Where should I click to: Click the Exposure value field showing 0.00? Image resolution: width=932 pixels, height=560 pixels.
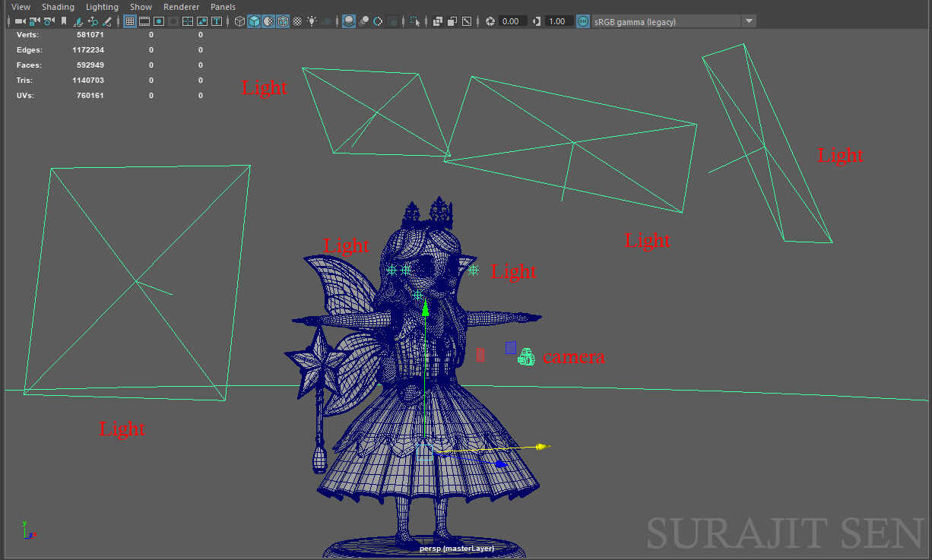(x=511, y=21)
